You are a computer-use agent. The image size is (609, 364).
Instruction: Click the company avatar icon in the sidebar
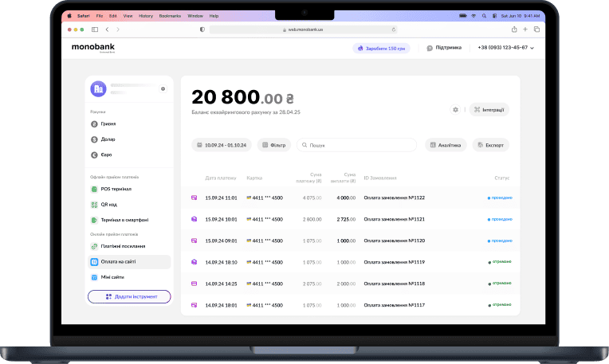tap(98, 88)
